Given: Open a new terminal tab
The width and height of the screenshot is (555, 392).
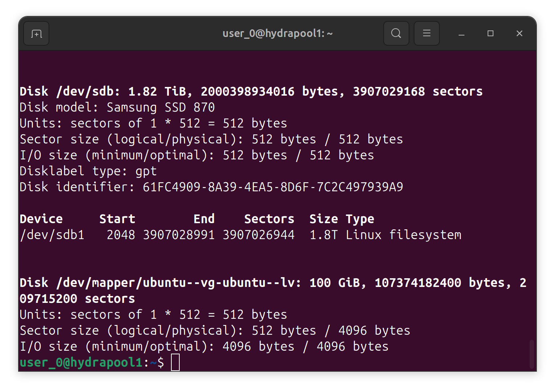Looking at the screenshot, I should [36, 34].
